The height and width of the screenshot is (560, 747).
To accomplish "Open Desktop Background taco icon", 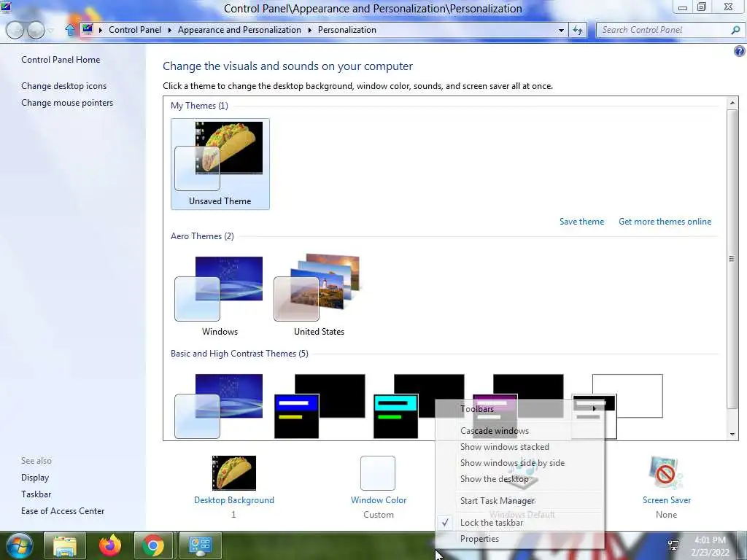I will point(234,472).
